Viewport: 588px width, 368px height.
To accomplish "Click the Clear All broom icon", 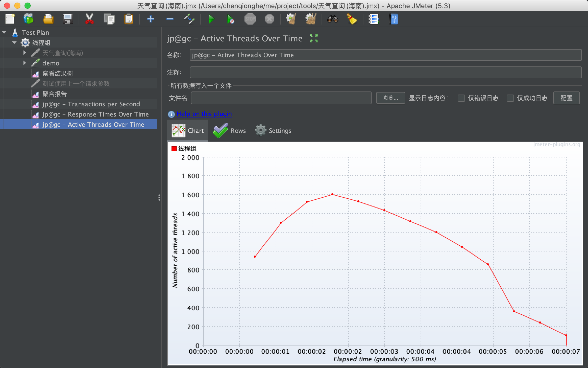I will [x=311, y=19].
